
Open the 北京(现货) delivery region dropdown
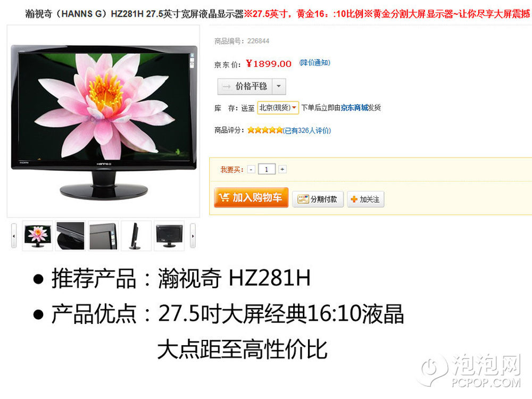point(278,108)
